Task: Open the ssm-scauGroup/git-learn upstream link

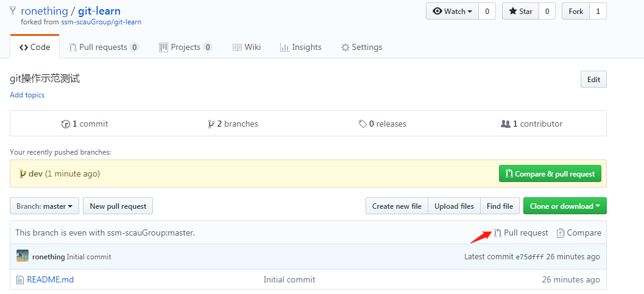Action: click(102, 22)
